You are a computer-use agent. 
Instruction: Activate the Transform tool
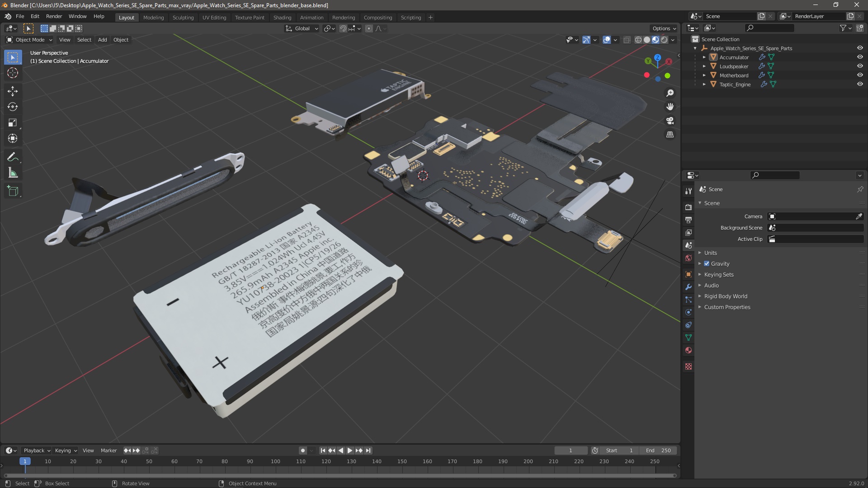pyautogui.click(x=13, y=138)
